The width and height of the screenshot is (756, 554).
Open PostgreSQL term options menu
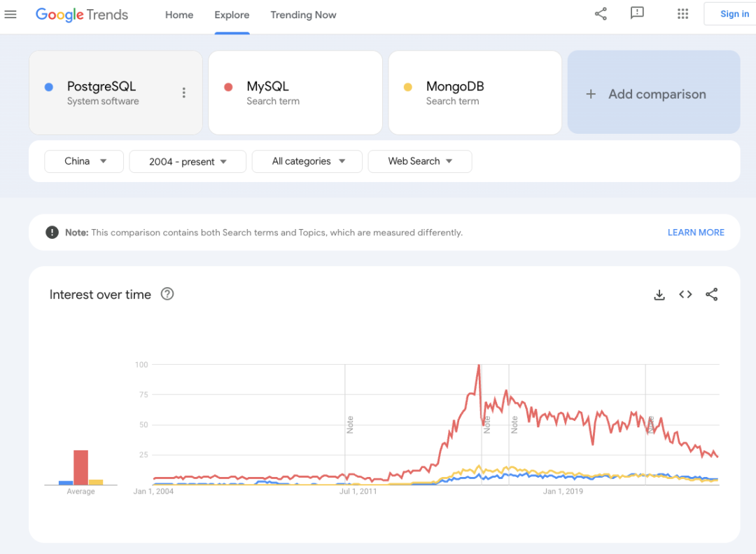(x=184, y=92)
